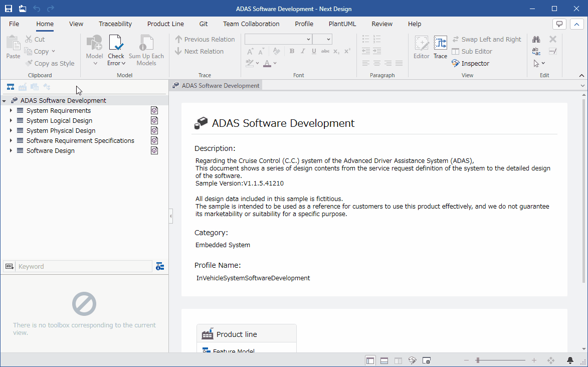The width and height of the screenshot is (588, 367).
Task: Expand the System Physical Design node
Action: (11, 130)
